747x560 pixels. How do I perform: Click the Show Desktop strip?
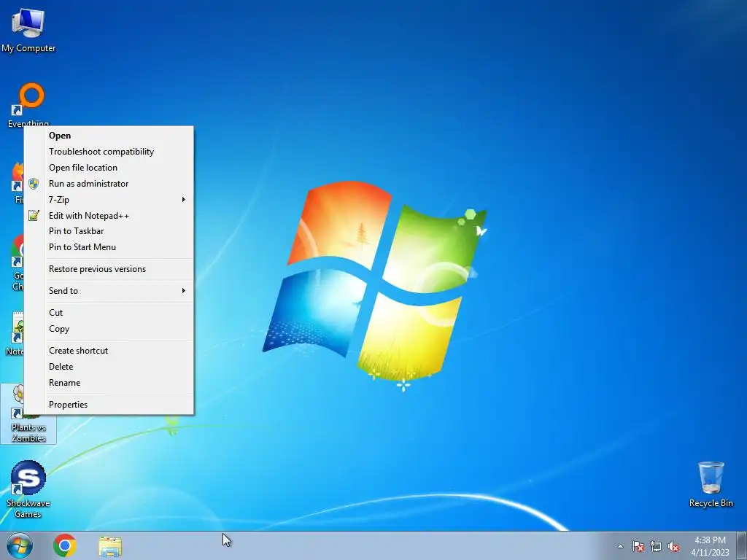tap(741, 545)
